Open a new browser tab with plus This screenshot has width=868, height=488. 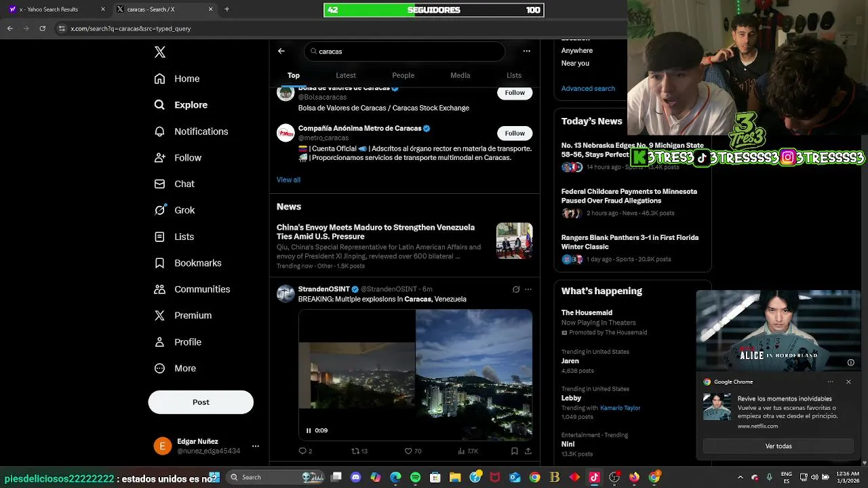tap(226, 9)
